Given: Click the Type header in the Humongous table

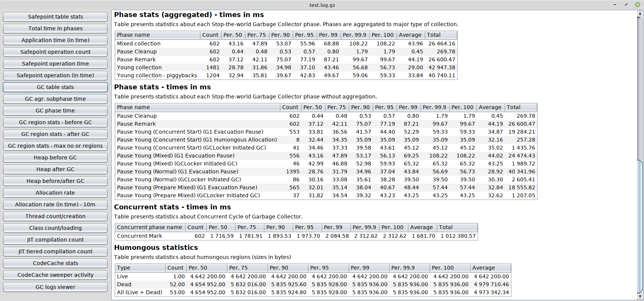Looking at the screenshot, I should click(x=140, y=268).
